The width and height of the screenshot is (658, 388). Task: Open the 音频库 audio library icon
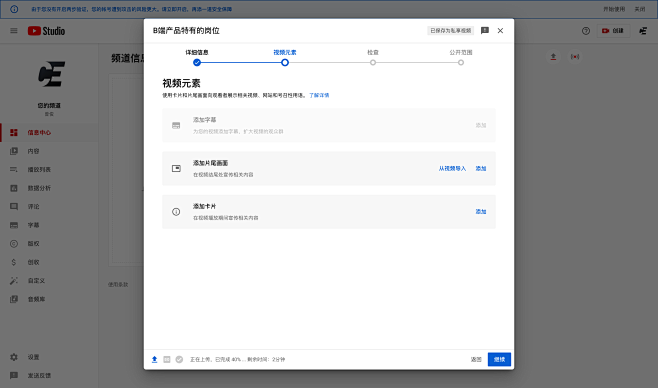14,299
